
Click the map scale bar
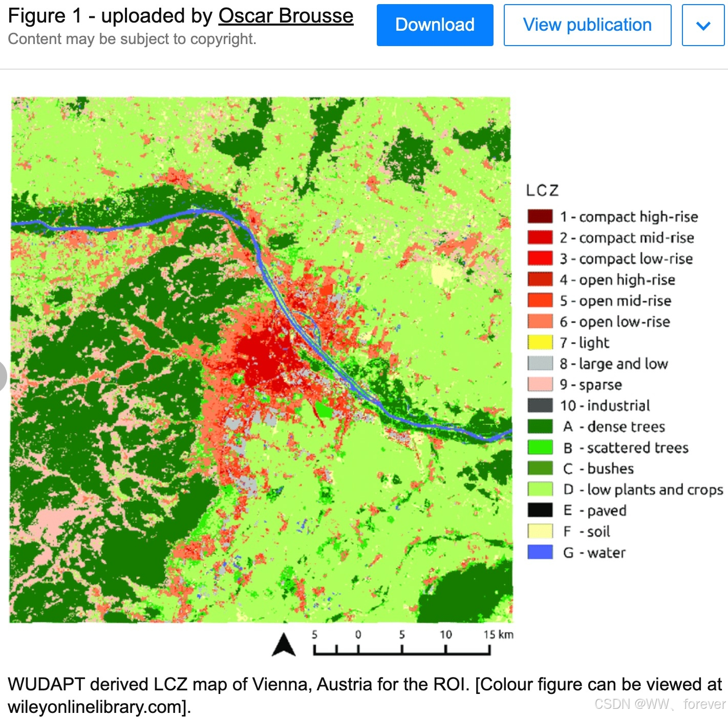point(402,650)
